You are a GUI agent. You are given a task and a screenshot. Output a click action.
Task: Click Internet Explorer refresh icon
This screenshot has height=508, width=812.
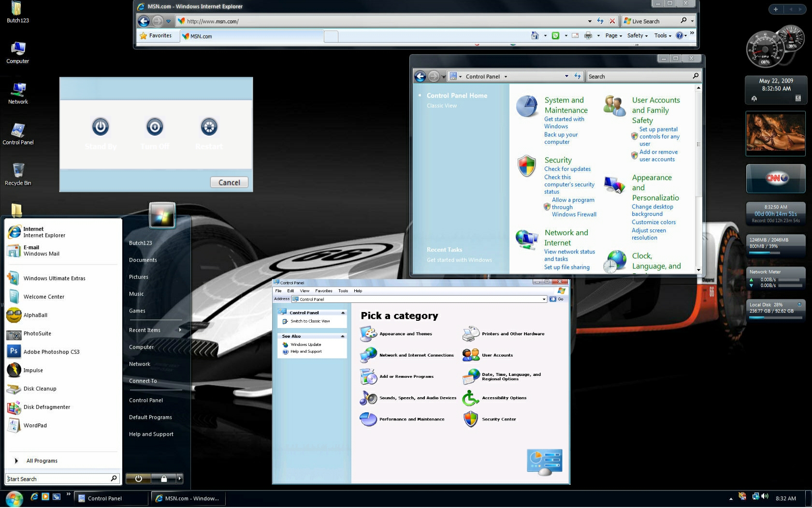point(600,21)
